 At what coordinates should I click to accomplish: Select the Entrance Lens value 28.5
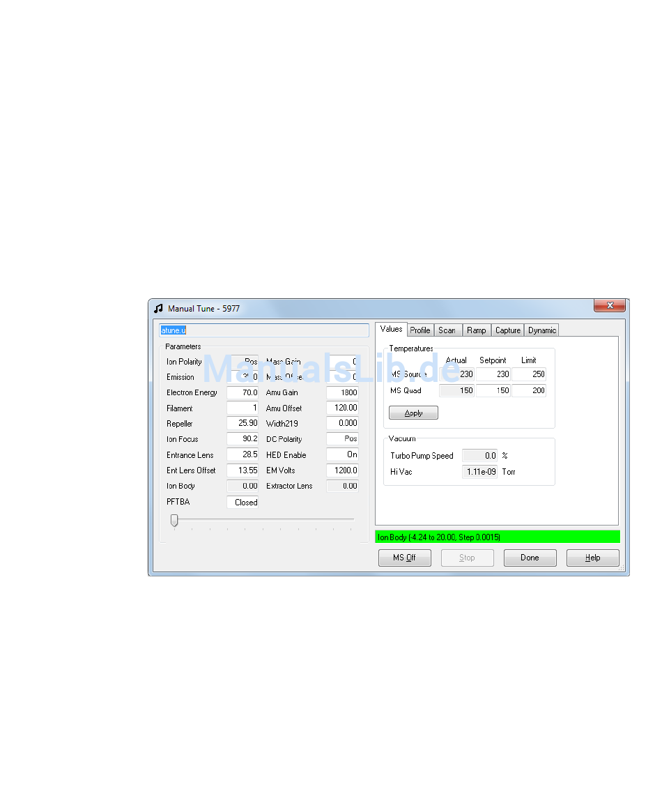coord(243,454)
